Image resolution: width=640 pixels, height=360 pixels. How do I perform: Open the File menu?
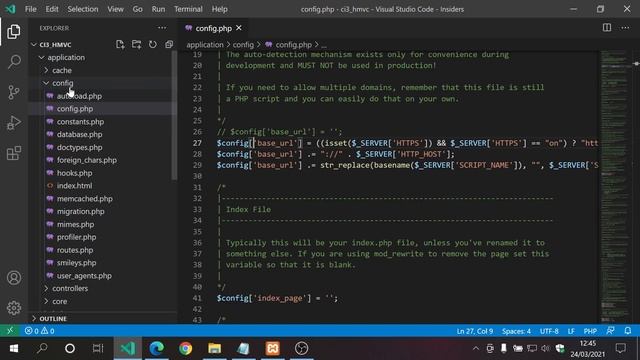click(31, 9)
